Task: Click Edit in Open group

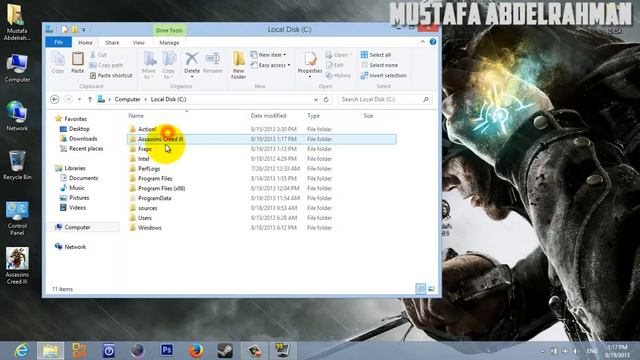Action: 335,65
